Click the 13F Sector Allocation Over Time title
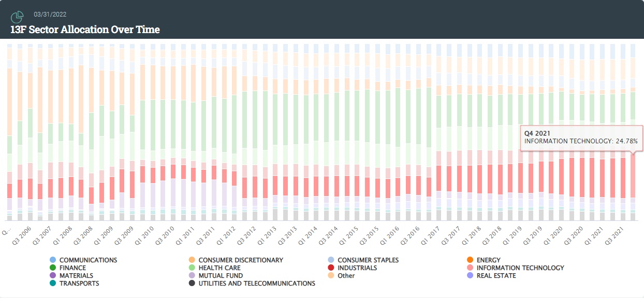This screenshot has height=298, width=644. point(85,29)
